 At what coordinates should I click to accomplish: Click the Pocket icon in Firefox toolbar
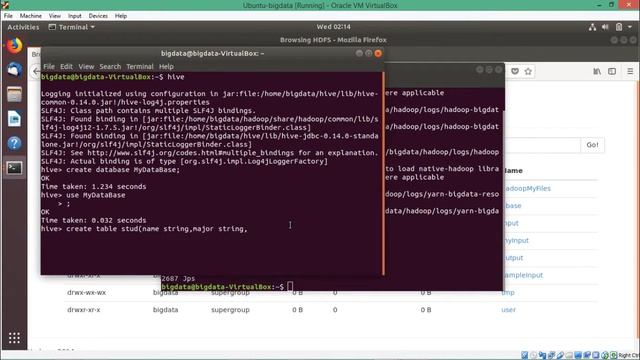click(x=515, y=71)
